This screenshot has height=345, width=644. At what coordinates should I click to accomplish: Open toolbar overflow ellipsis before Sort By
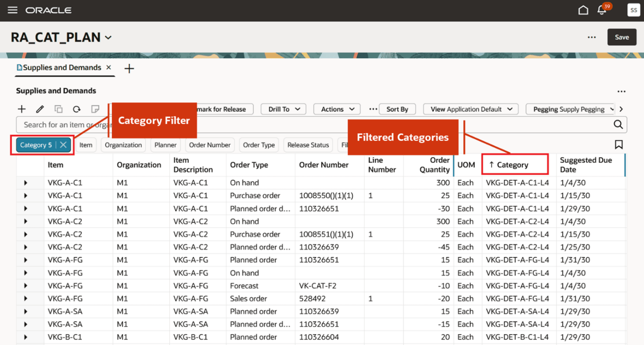pyautogui.click(x=373, y=109)
